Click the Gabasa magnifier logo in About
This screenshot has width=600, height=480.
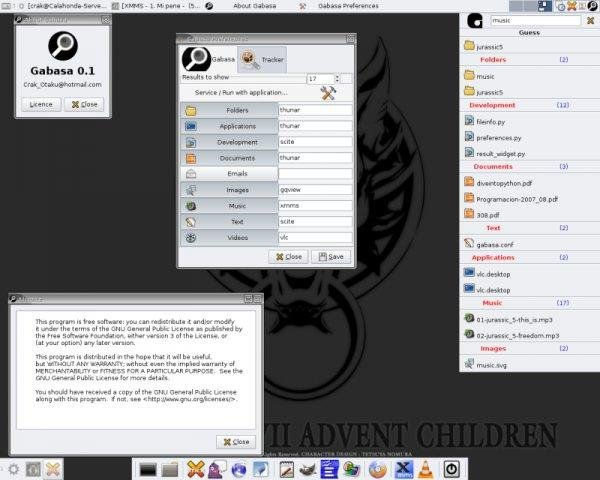pos(63,46)
